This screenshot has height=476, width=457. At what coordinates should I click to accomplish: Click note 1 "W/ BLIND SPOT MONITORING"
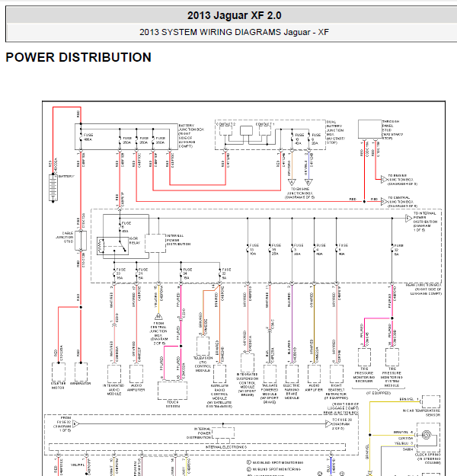pos(274,462)
